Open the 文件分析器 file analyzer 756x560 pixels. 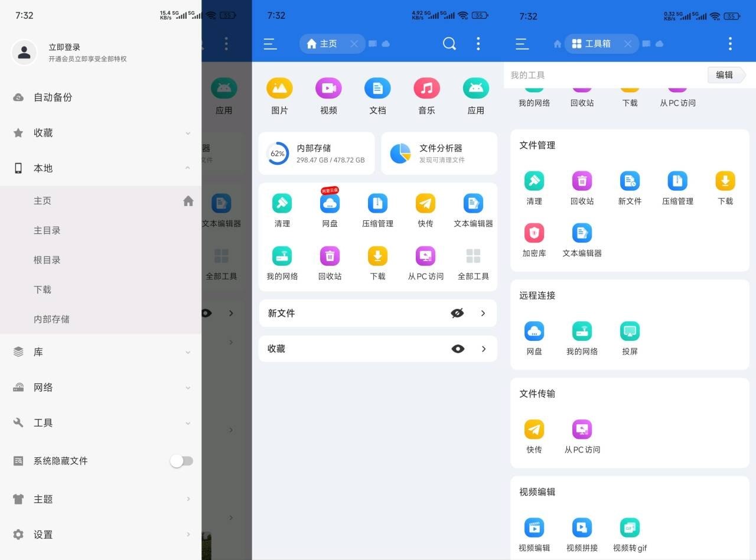tap(439, 154)
